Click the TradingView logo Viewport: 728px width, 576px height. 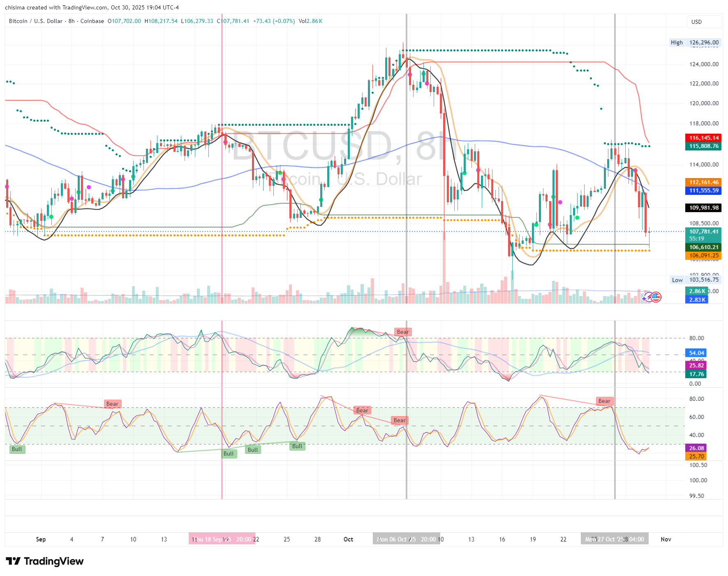[x=45, y=561]
